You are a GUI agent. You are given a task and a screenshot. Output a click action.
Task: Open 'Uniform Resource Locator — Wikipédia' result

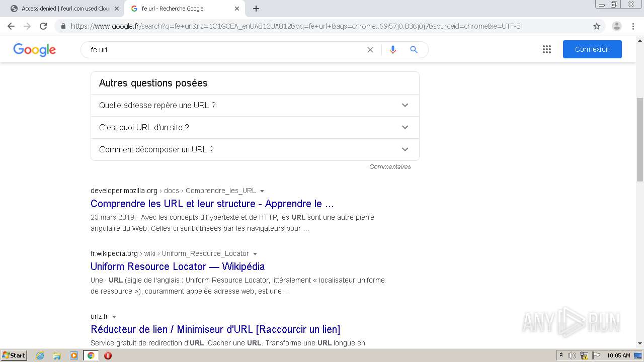178,266
